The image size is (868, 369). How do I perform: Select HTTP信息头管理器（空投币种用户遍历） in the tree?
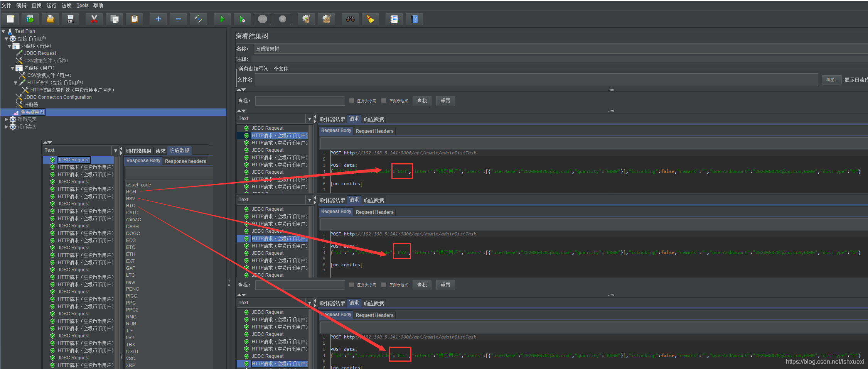(x=72, y=90)
